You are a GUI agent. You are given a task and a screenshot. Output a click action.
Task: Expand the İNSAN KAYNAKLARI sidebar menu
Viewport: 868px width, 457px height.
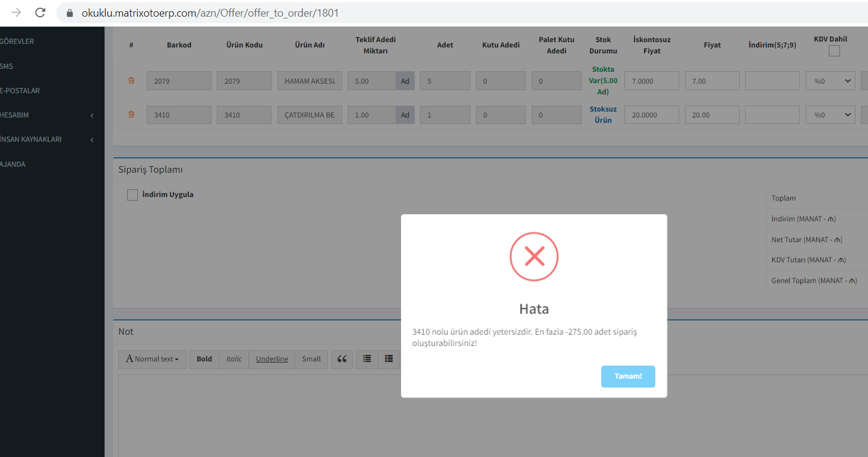[48, 139]
